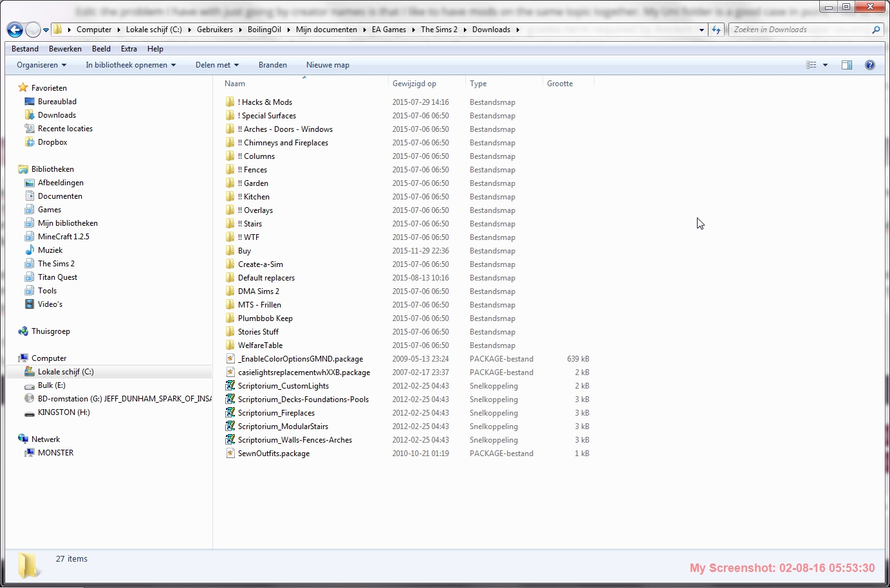Expand the Organiseren dropdown
Viewport: 890px width, 588px height.
(x=41, y=65)
